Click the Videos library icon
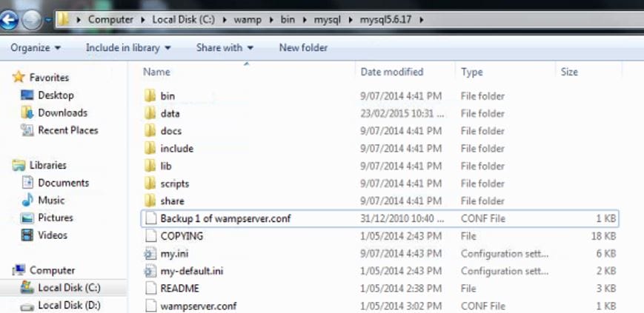This screenshot has width=644, height=313. (x=27, y=235)
